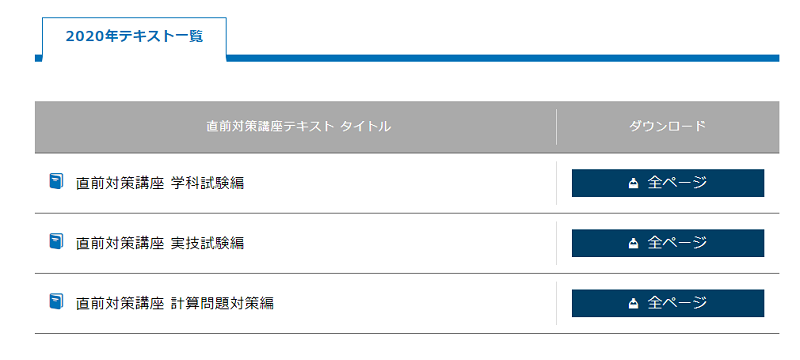Select the 直前対策講座 実技試験編 title

click(x=160, y=243)
